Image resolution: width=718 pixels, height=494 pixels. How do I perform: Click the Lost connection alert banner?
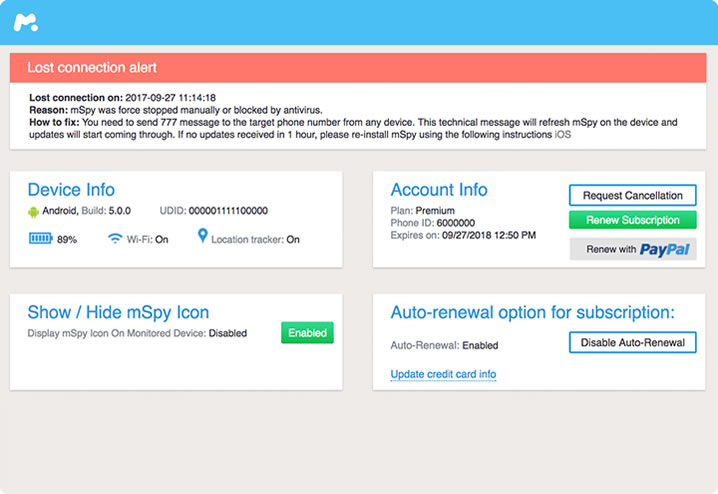coord(358,68)
